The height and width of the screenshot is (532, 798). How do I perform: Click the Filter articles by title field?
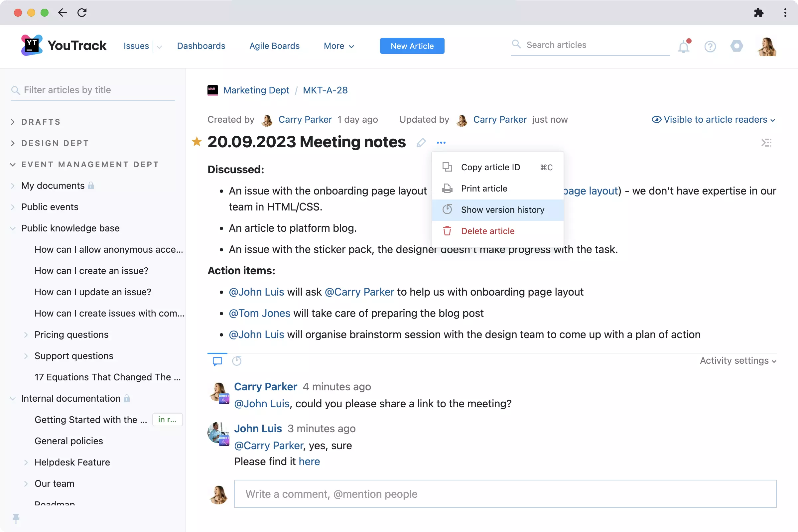pos(92,90)
